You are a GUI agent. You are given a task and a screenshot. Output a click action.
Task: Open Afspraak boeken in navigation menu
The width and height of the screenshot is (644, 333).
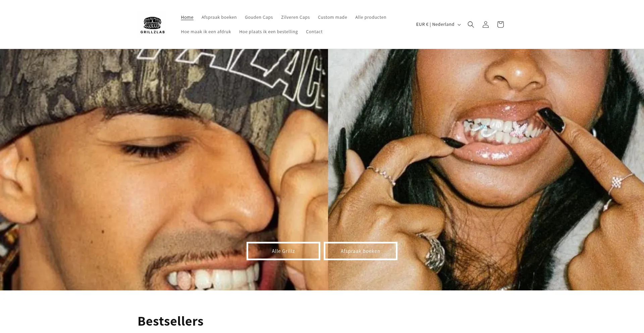pyautogui.click(x=219, y=17)
